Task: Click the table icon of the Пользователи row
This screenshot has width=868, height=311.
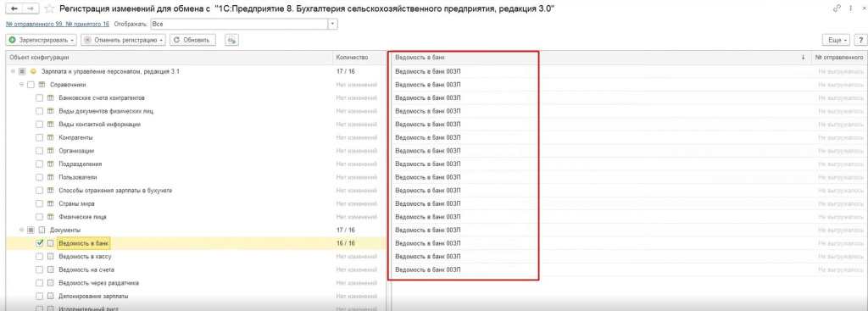Action: (51, 177)
